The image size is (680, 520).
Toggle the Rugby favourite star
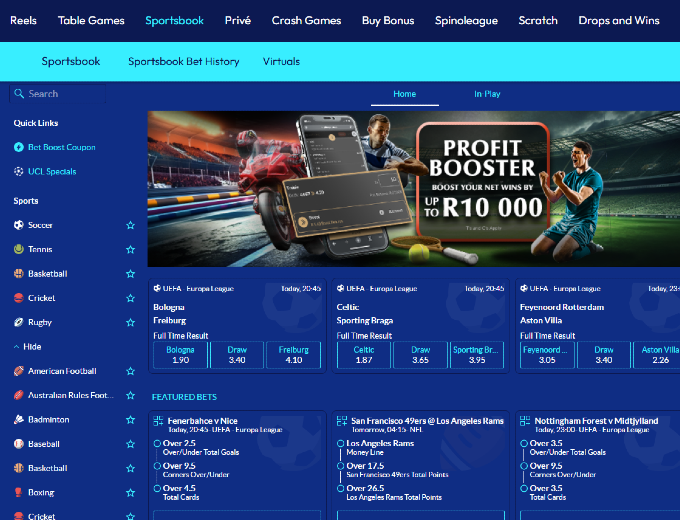click(130, 322)
